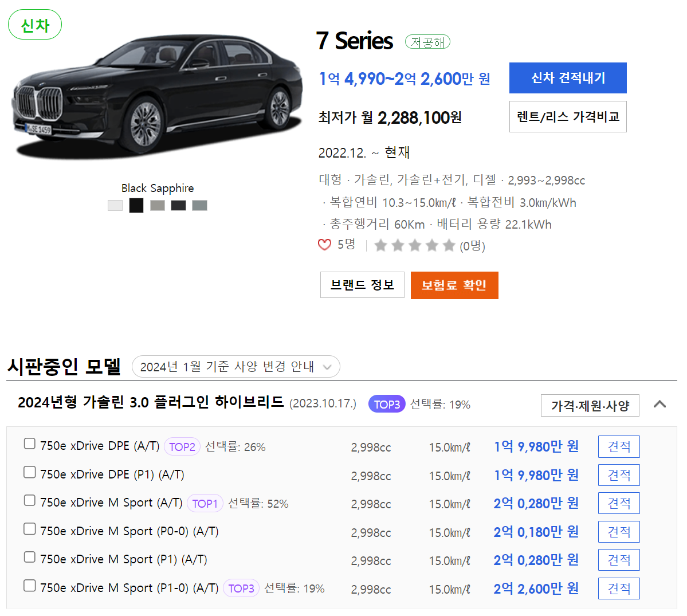Open the 2024년 1월 기준 사양 변경 안내 dropdown
The height and width of the screenshot is (616, 687).
[x=235, y=367]
